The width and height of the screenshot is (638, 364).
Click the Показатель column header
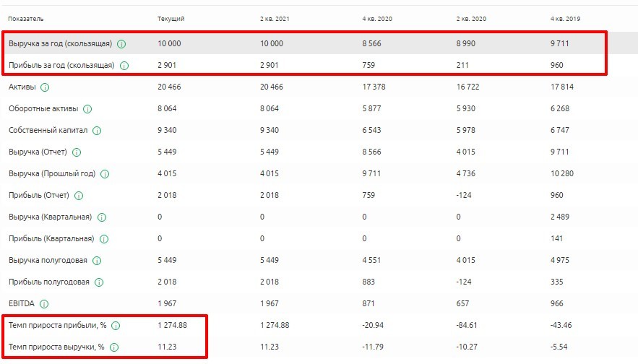pyautogui.click(x=25, y=17)
